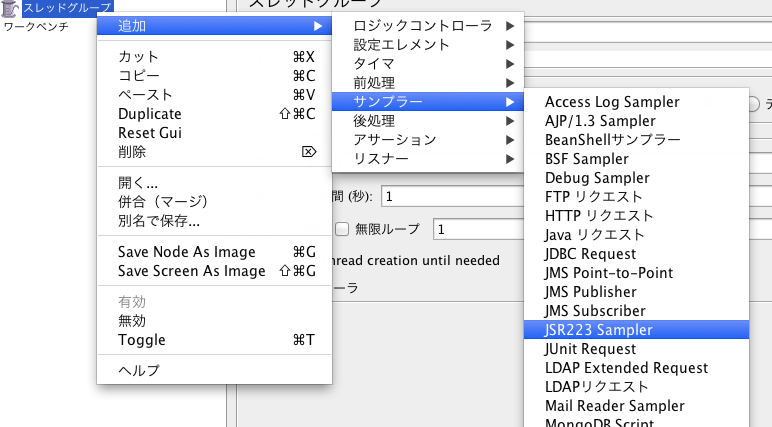Add a Mail Reader Sampler

[x=637, y=406]
